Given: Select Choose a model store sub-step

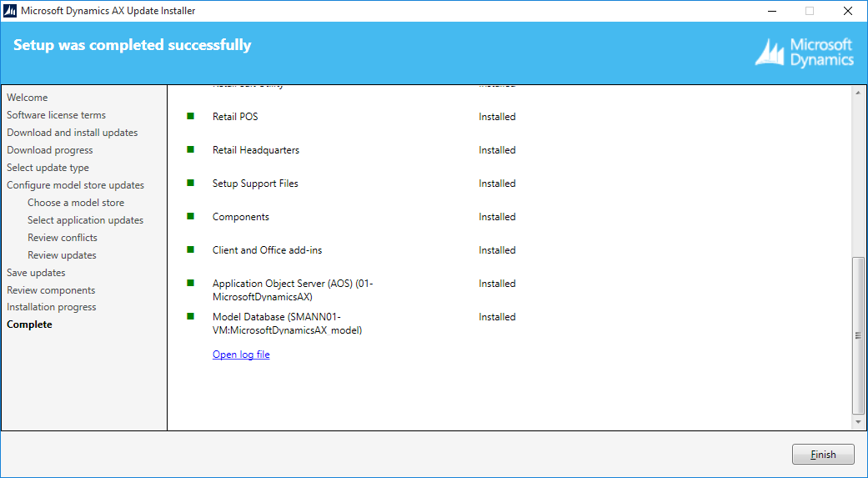Looking at the screenshot, I should (x=76, y=203).
